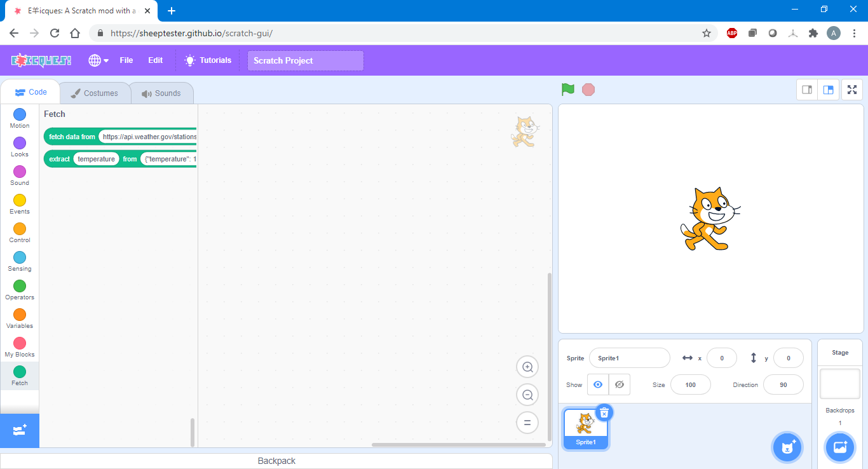Open the language selection dropdown
This screenshot has height=469, width=868.
97,60
